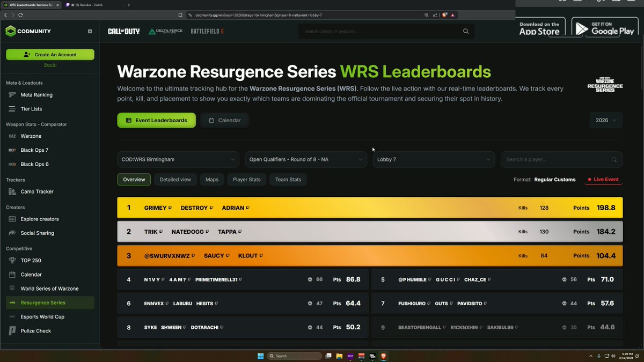Open Black Ops 7 weapon stats
644x362 pixels.
(50, 150)
